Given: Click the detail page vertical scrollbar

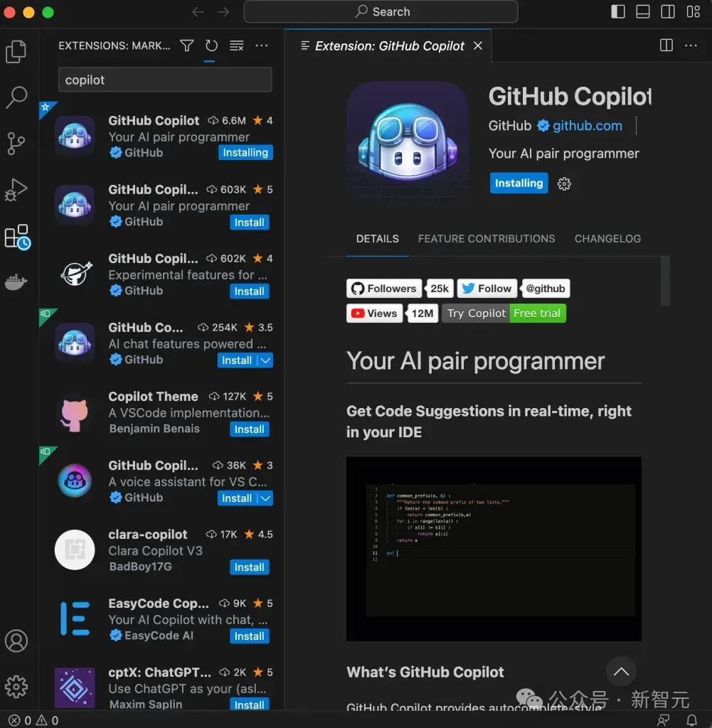Looking at the screenshot, I should [x=665, y=281].
